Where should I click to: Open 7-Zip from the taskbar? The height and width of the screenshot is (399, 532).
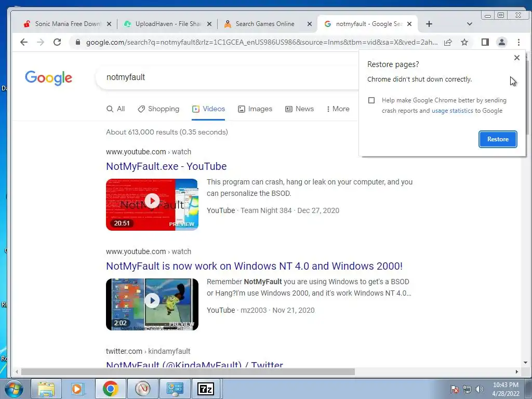coord(206,389)
